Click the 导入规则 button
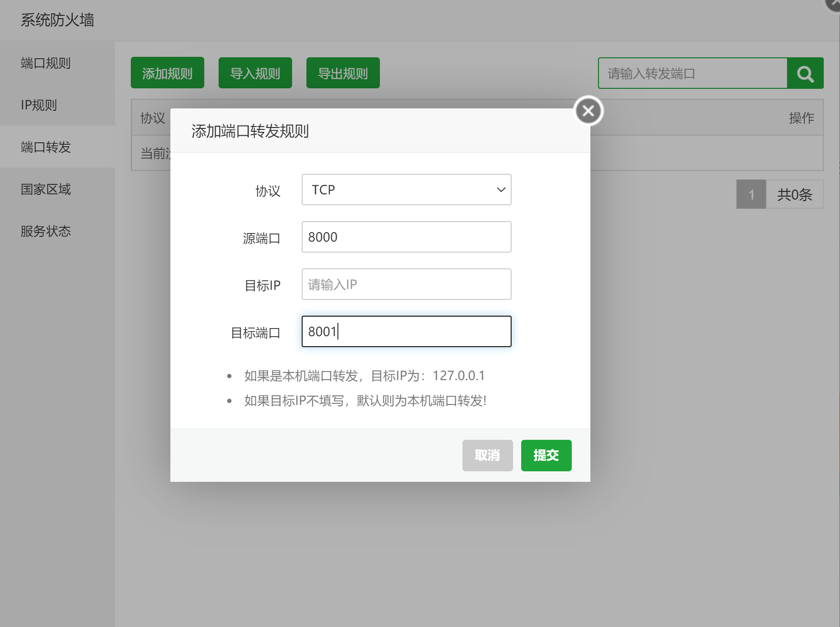The width and height of the screenshot is (840, 627). pyautogui.click(x=255, y=73)
